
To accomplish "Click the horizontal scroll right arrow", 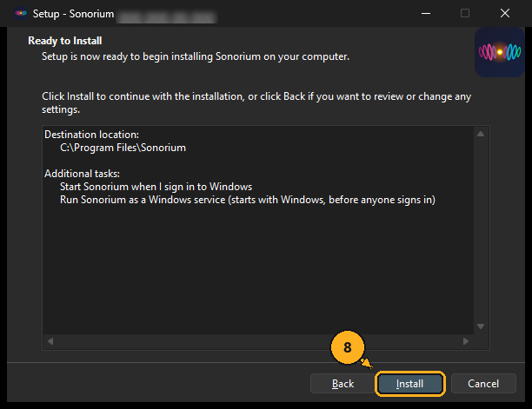I will 466,341.
